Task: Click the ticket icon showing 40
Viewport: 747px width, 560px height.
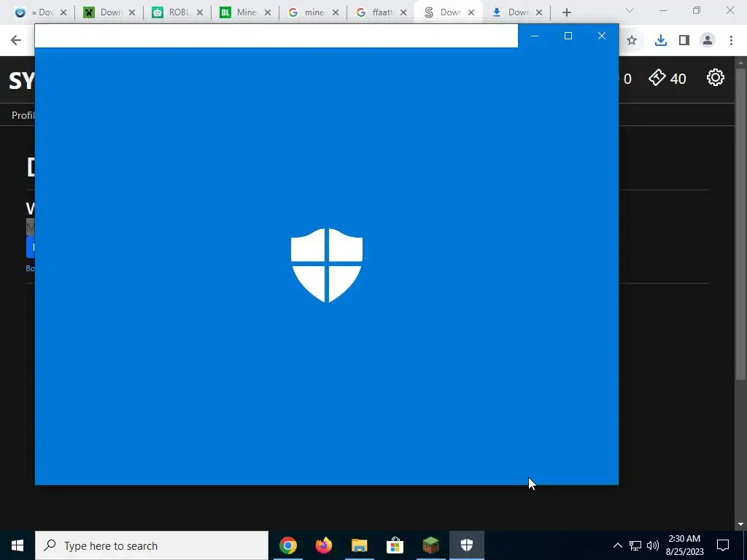Action: (667, 77)
